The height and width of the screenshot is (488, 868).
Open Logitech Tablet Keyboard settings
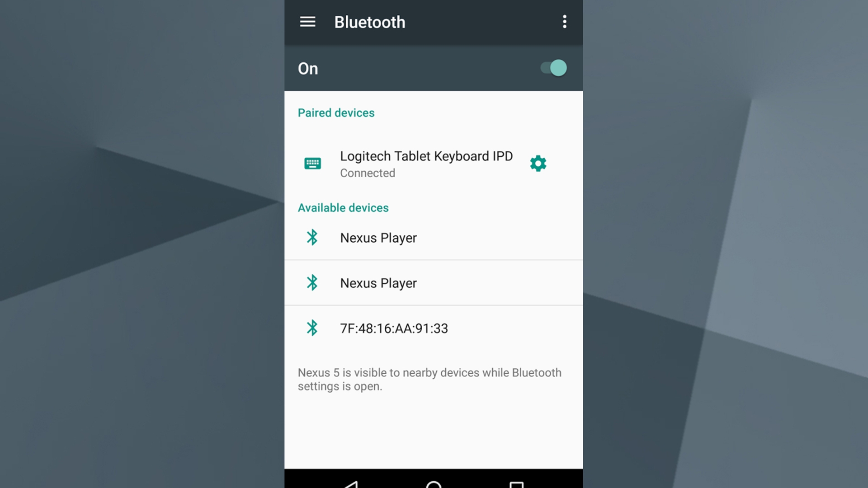tap(538, 164)
